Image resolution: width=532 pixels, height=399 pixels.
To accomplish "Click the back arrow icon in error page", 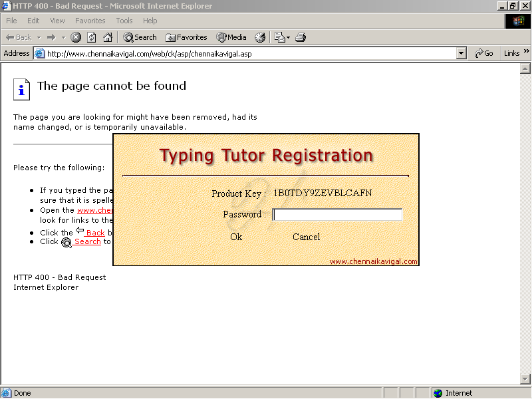I will click(x=79, y=230).
